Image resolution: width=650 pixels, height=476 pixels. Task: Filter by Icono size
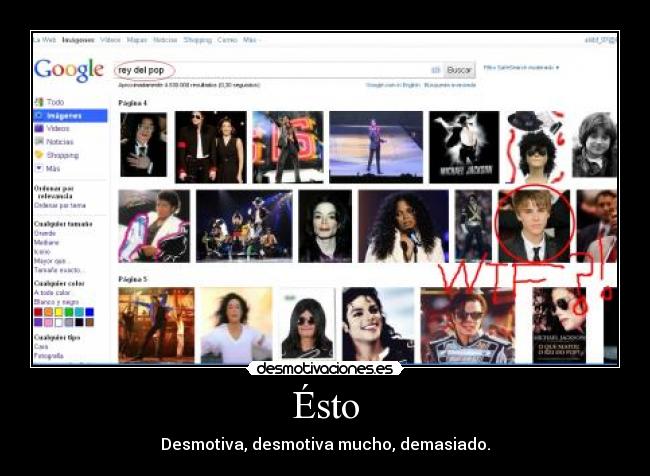click(x=42, y=252)
